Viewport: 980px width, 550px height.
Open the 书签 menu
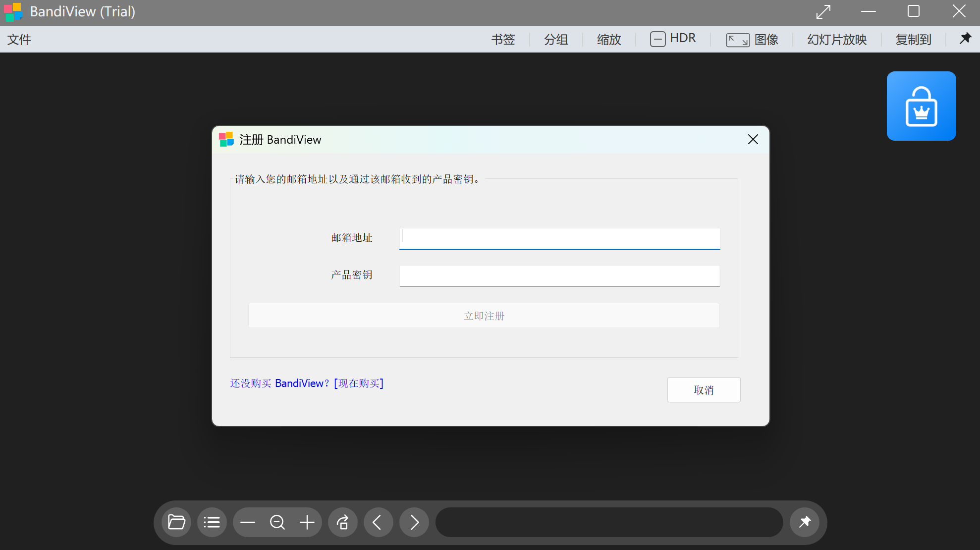(x=503, y=39)
